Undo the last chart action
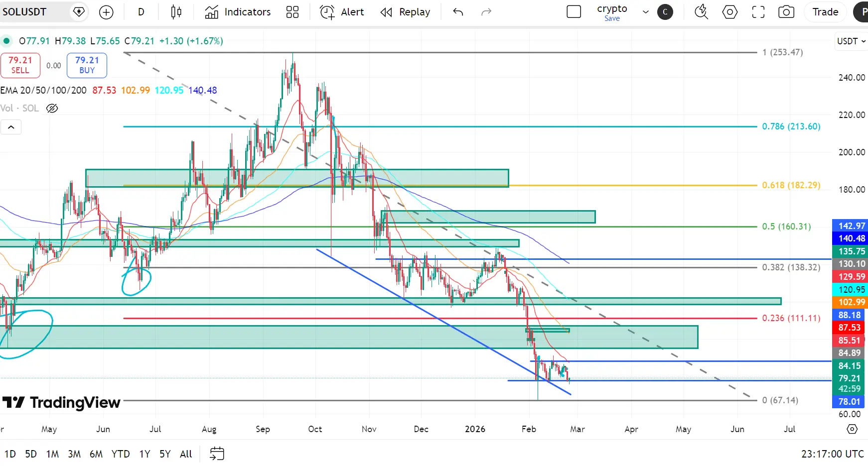Viewport: 868px width, 466px height. [x=458, y=12]
